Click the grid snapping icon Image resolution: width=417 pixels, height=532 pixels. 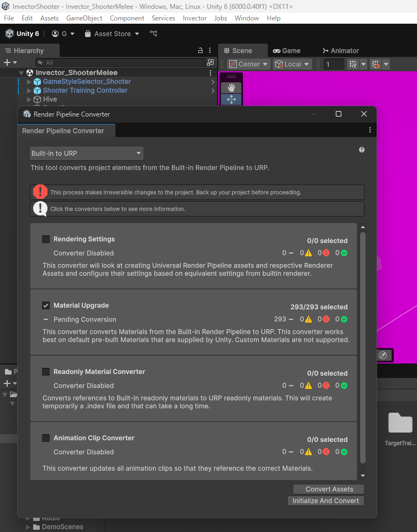click(x=353, y=64)
